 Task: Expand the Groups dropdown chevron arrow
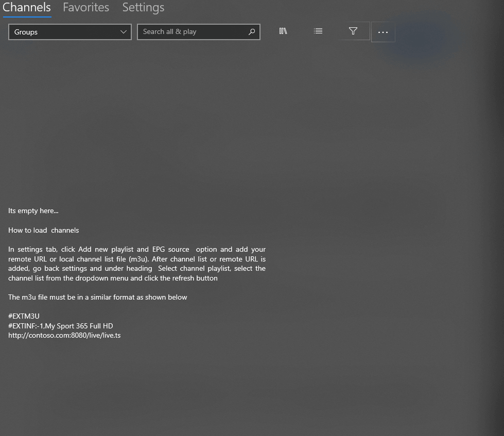[x=123, y=32]
